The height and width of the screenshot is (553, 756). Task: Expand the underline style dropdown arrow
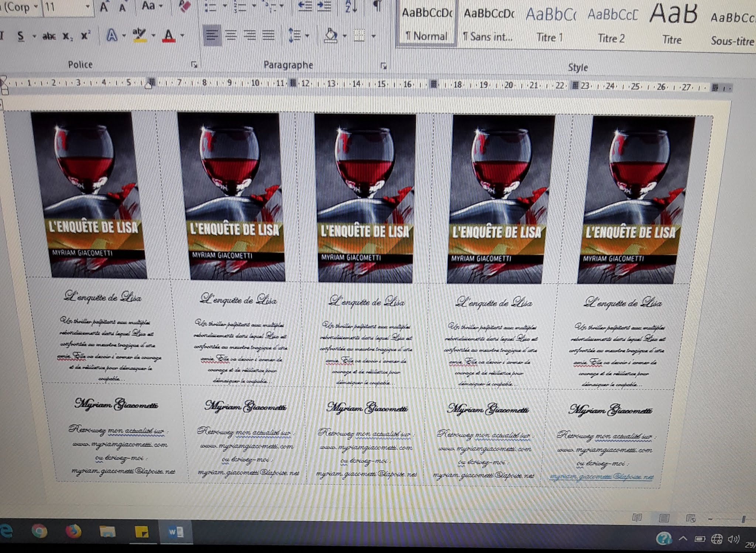(x=34, y=36)
